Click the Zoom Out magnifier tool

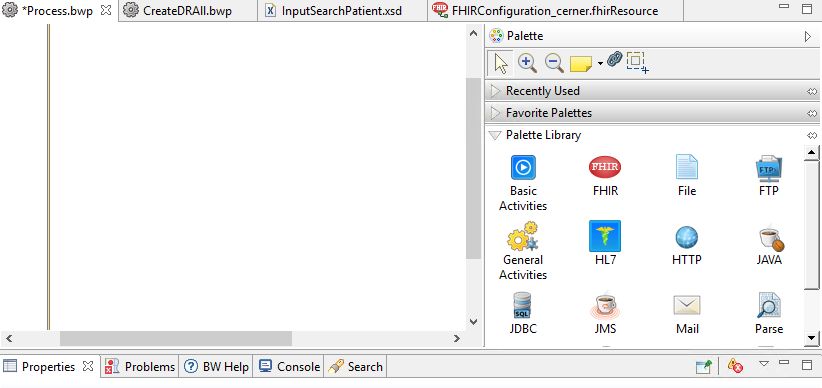[x=554, y=63]
